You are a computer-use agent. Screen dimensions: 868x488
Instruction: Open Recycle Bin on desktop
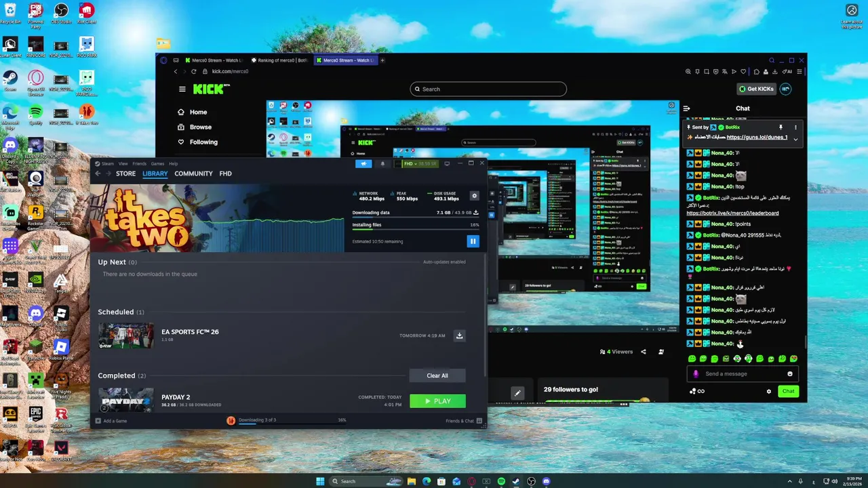click(10, 14)
